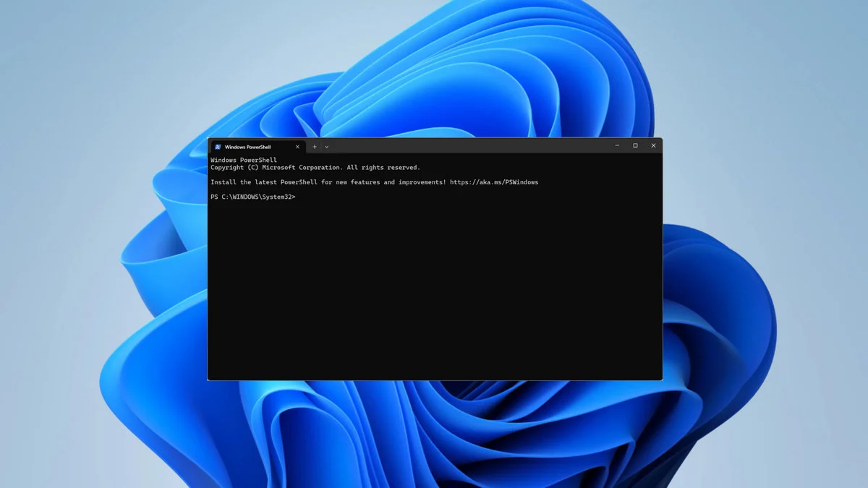Click the PowerShell icon in the tab
868x488 pixels.
point(217,147)
